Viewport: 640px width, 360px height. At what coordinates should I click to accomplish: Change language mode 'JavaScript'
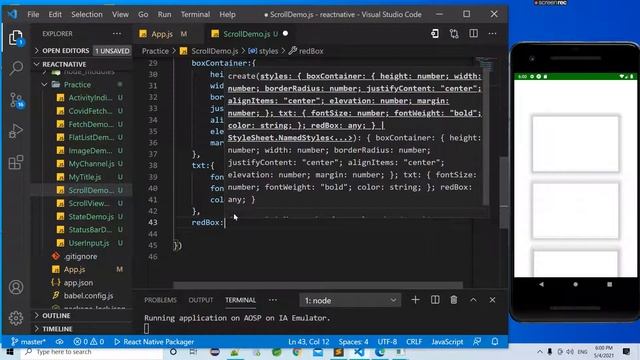(447, 342)
